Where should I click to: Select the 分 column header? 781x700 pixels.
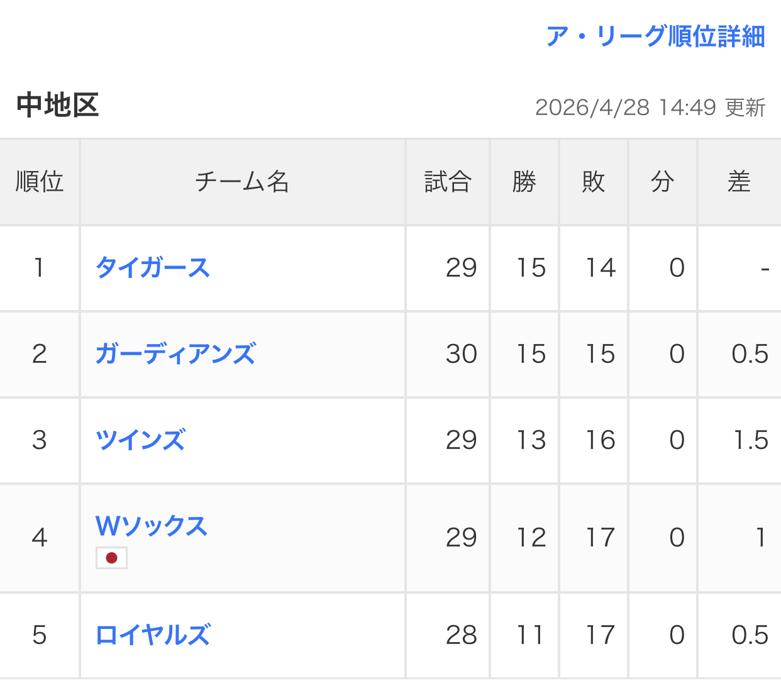(x=663, y=182)
